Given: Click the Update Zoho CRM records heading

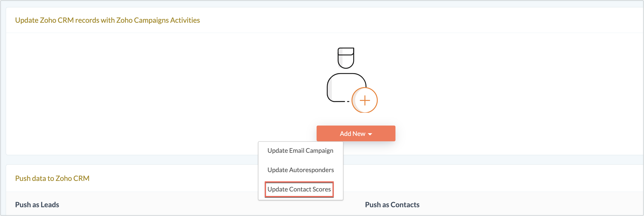Looking at the screenshot, I should pos(107,20).
